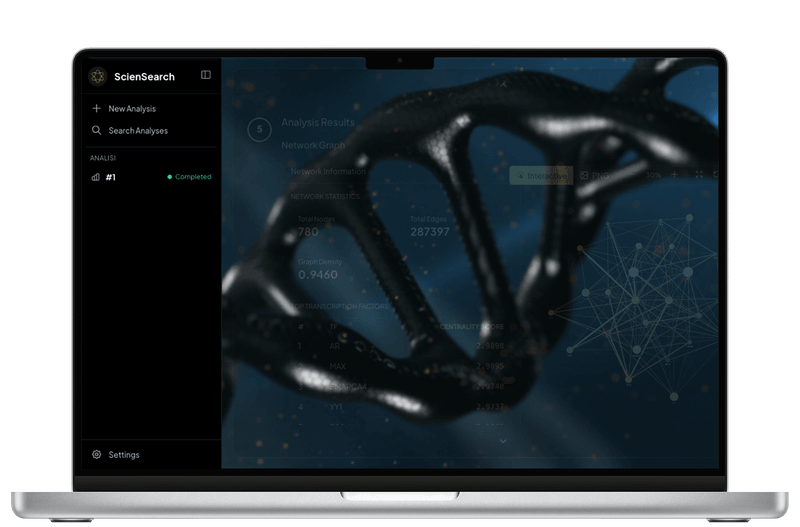Select the MAX transcription factor row
This screenshot has height=527, width=800.
pyautogui.click(x=402, y=366)
